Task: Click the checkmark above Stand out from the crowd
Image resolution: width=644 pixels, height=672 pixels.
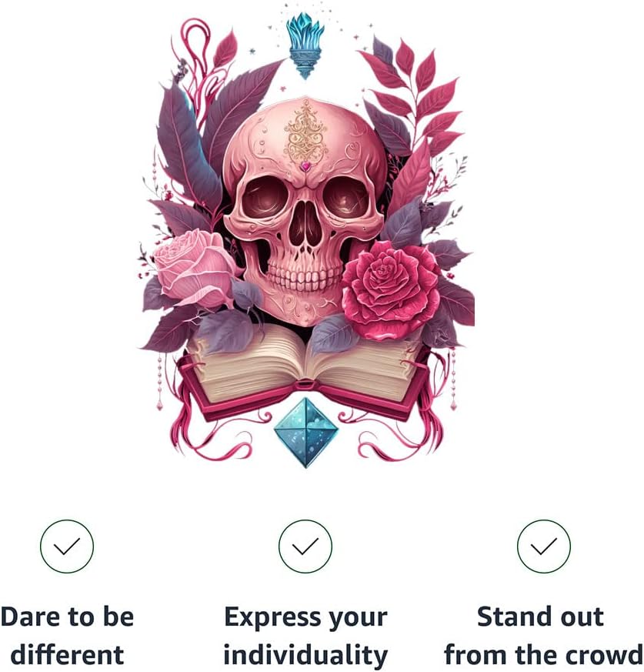Action: point(544,546)
